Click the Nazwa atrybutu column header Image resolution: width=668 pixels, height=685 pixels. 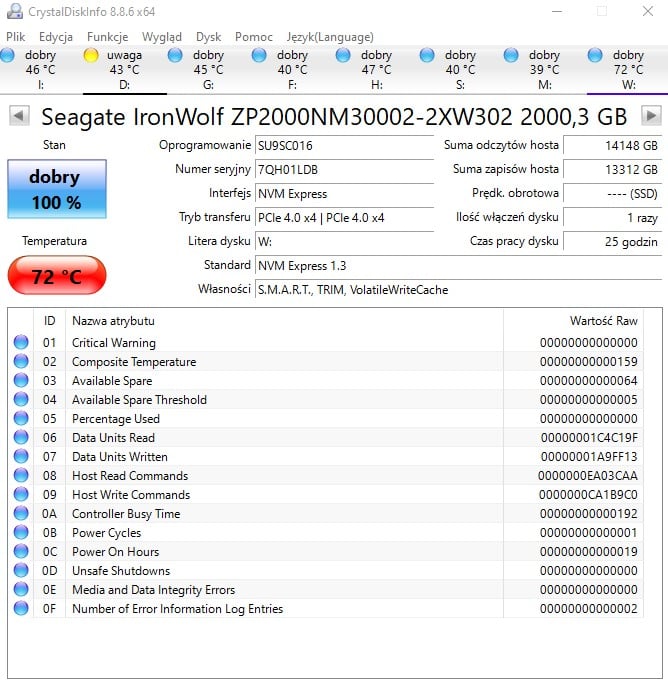[x=284, y=321]
